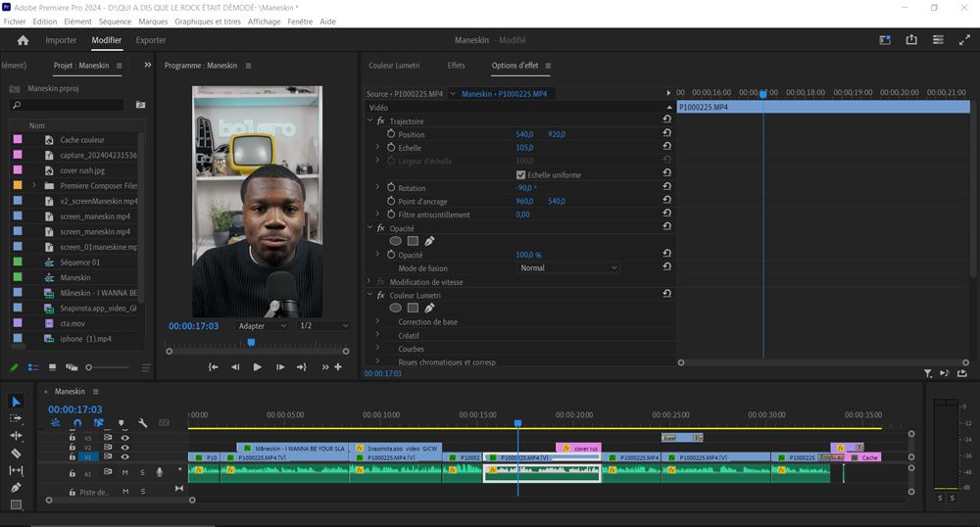
Task: Open the Home screen icon
Action: pos(23,40)
